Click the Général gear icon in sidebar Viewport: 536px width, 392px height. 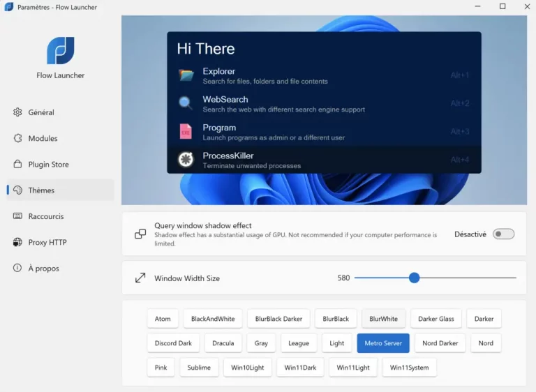click(x=18, y=112)
